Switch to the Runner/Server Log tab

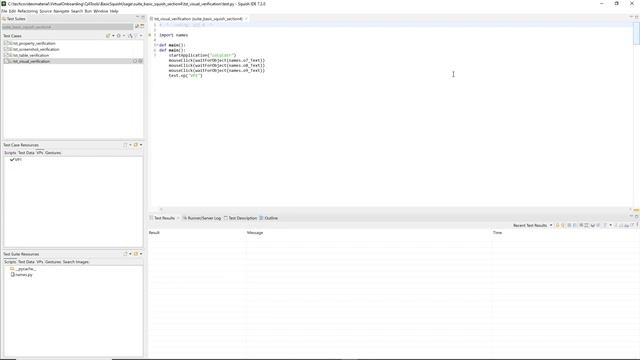[202, 218]
